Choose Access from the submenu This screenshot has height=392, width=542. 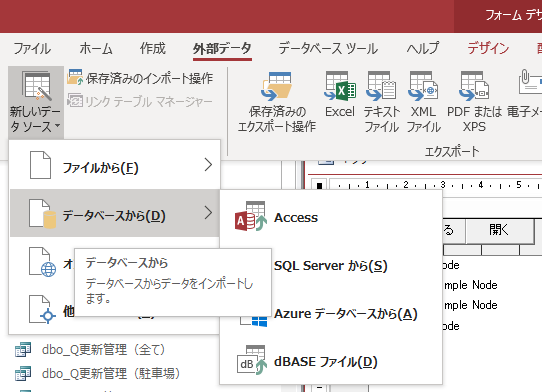coord(331,218)
